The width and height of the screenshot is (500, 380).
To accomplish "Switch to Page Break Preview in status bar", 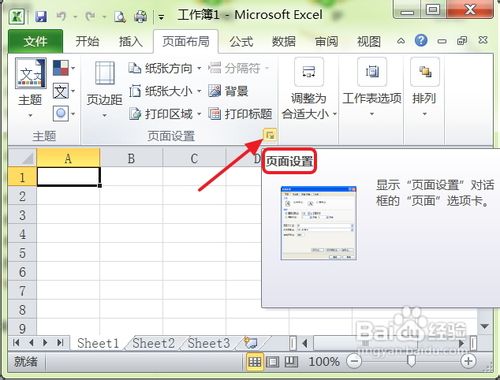I will (291, 362).
